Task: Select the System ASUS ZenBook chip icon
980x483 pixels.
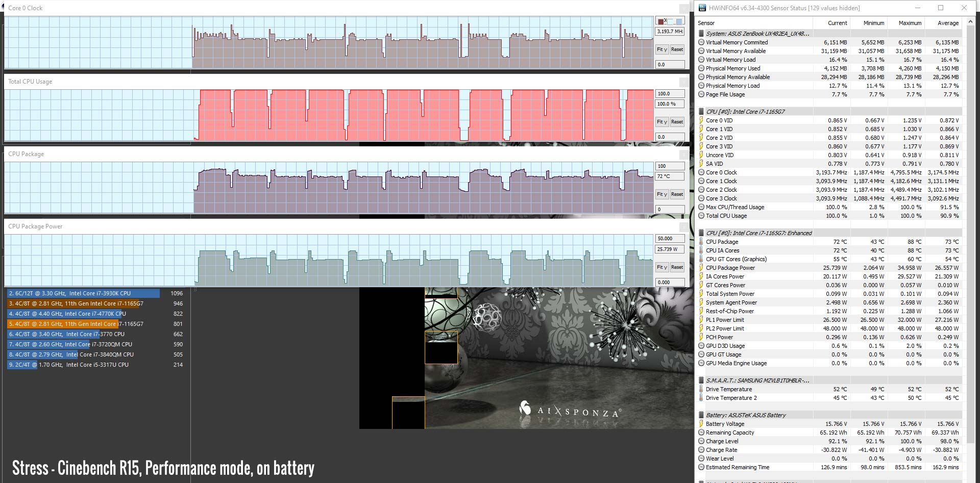Action: (701, 34)
